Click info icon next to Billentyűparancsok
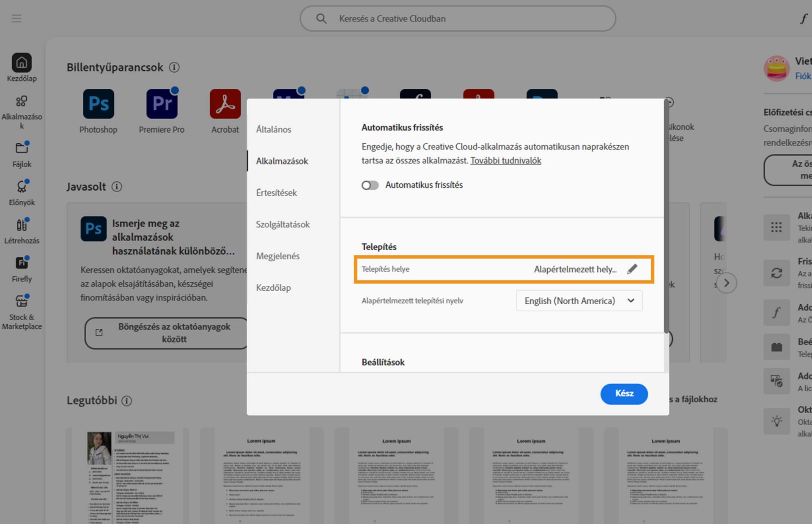The image size is (812, 524). pyautogui.click(x=174, y=67)
